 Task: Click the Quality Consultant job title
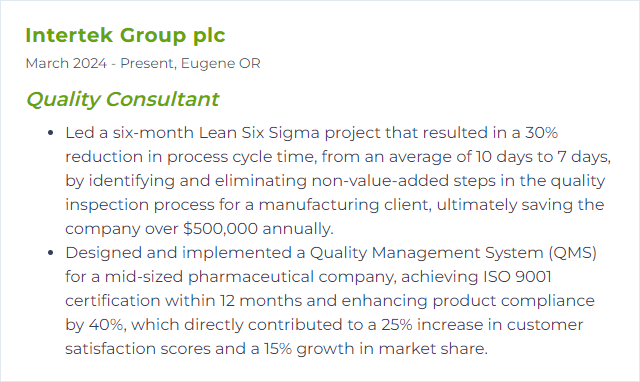(122, 99)
